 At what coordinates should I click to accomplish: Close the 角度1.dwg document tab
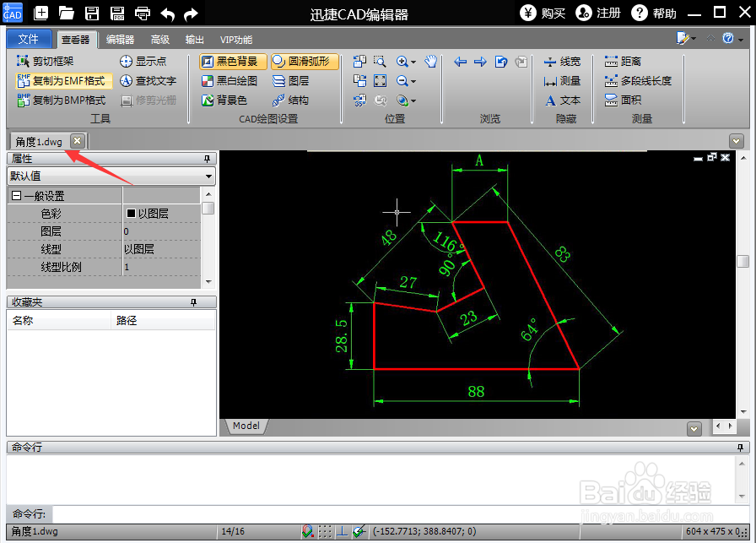(x=77, y=140)
